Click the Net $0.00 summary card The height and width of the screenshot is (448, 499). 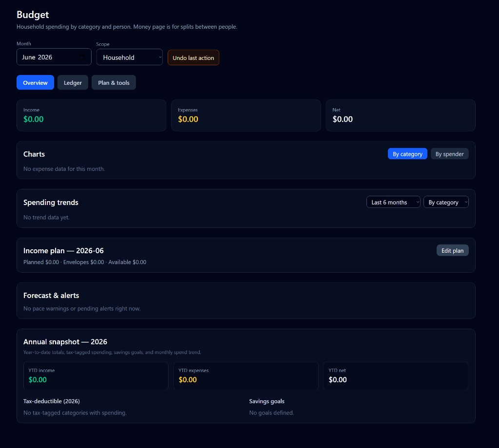pos(401,115)
